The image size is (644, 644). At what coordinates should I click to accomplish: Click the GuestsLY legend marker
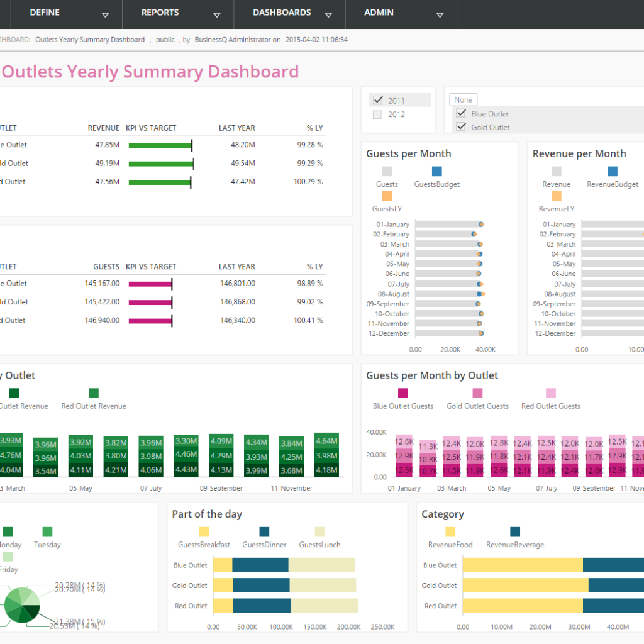coord(386,196)
